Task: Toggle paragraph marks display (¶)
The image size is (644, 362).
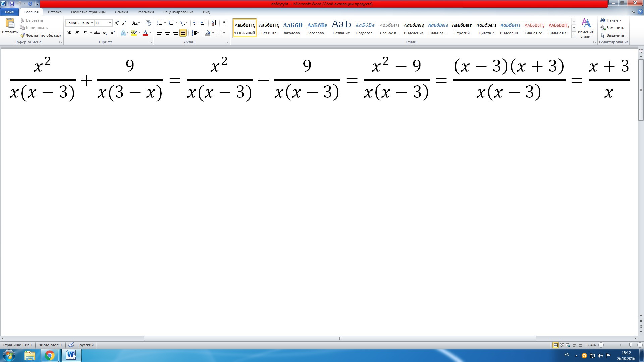Action: [x=225, y=23]
